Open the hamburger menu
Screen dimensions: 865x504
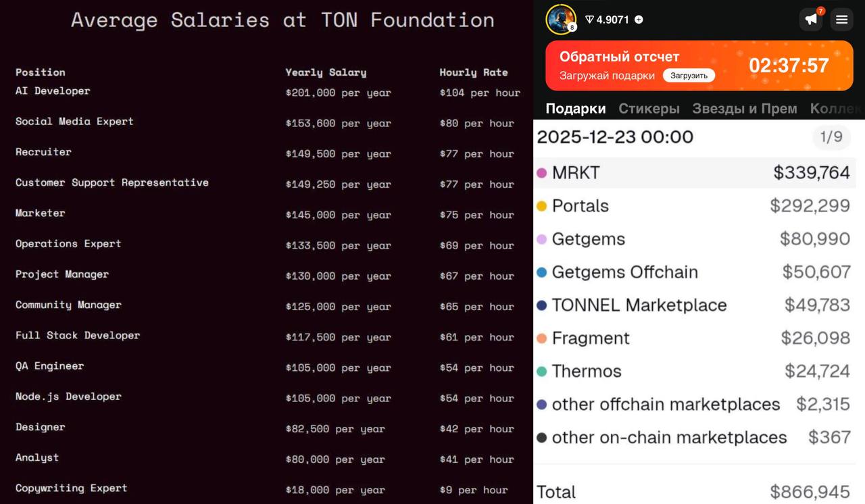[841, 20]
